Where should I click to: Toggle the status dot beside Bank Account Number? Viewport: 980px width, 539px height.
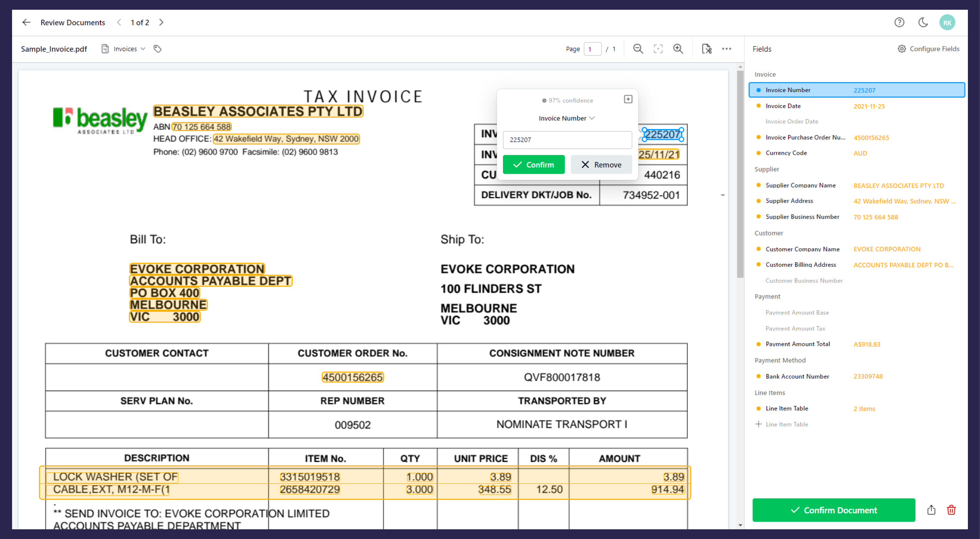click(759, 376)
